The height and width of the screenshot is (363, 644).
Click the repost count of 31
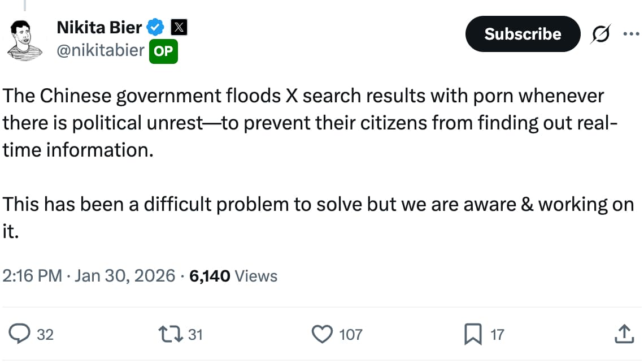[x=195, y=335]
